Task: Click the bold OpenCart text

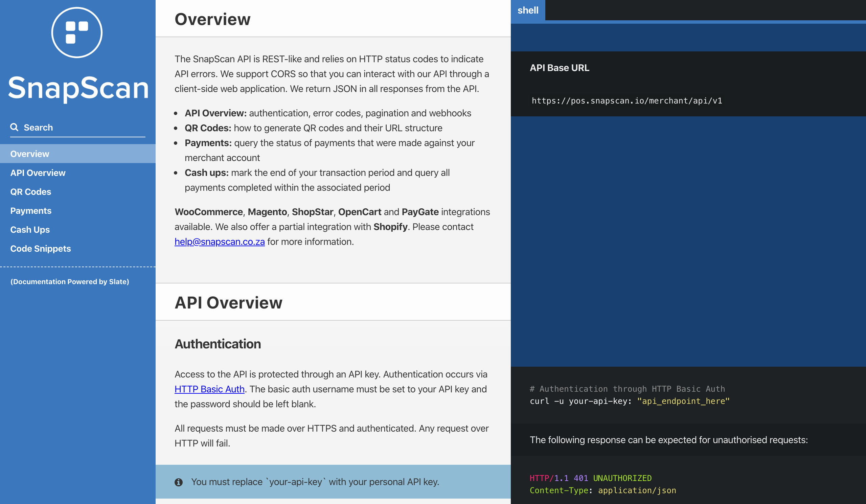Action: (360, 212)
